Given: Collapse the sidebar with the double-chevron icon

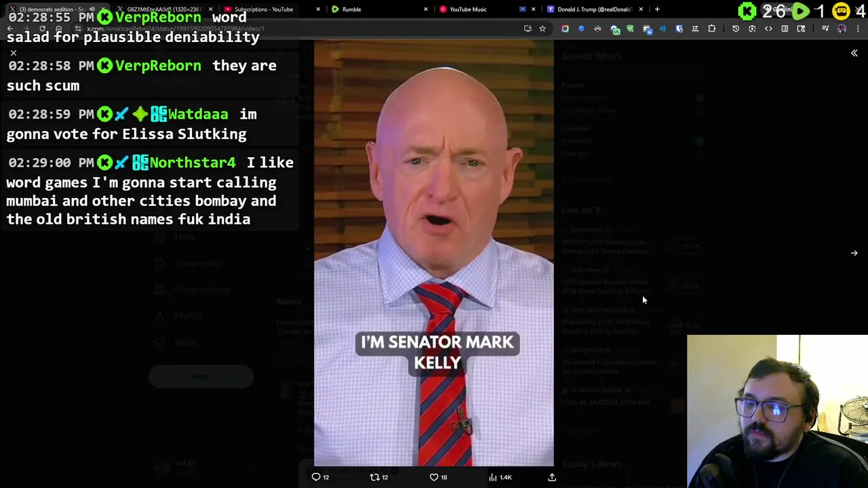Looking at the screenshot, I should pyautogui.click(x=854, y=53).
